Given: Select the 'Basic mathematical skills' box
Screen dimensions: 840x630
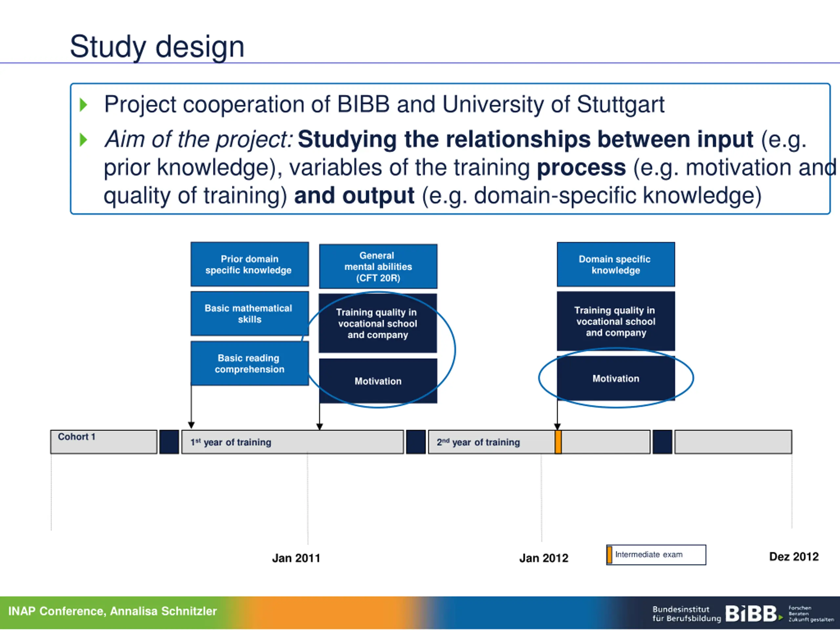Looking at the screenshot, I should click(x=249, y=314).
